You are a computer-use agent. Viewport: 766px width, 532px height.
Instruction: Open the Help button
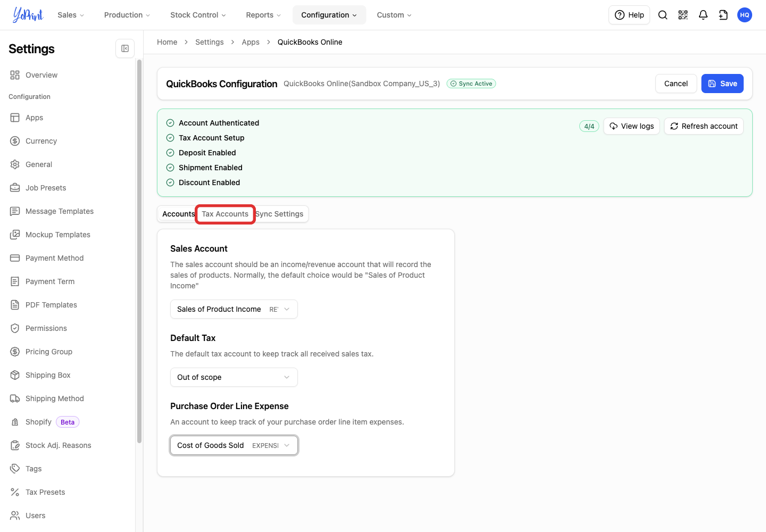629,15
